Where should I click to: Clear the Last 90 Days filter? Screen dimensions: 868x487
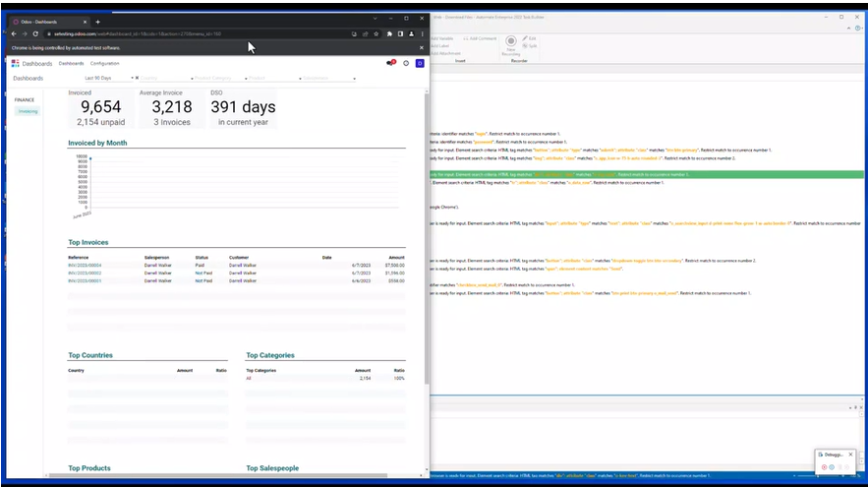point(137,78)
